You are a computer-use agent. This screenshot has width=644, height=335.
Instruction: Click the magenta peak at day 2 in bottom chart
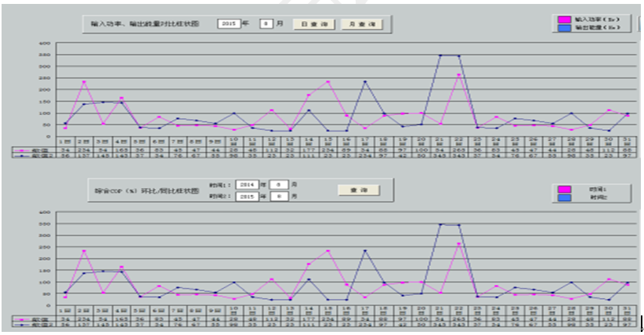(84, 250)
